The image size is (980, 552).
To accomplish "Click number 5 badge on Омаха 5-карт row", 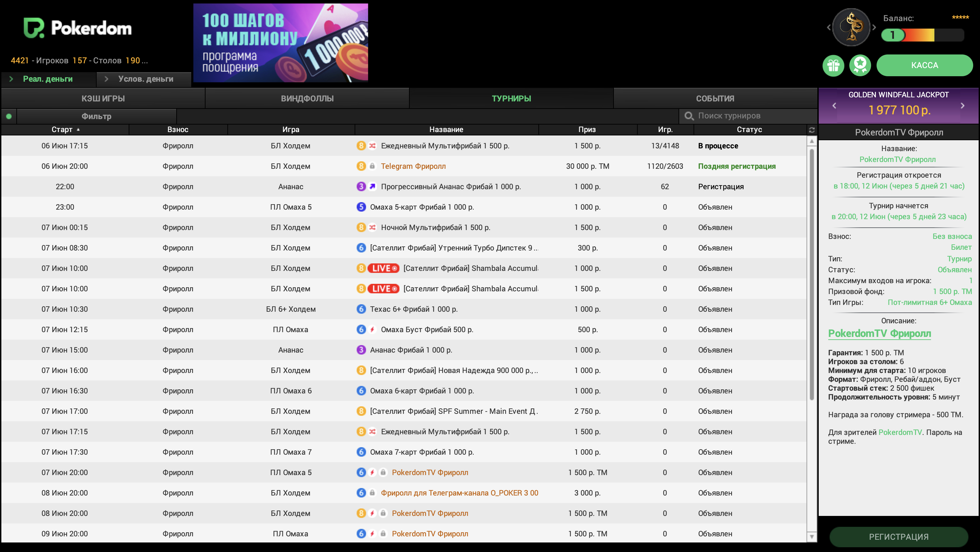I will [x=361, y=207].
